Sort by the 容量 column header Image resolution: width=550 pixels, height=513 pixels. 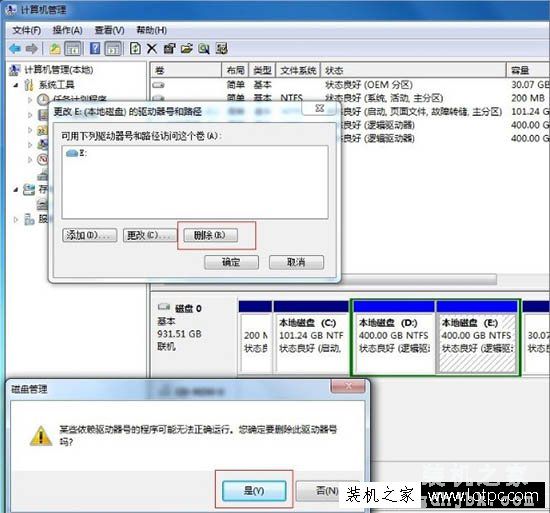click(x=528, y=70)
